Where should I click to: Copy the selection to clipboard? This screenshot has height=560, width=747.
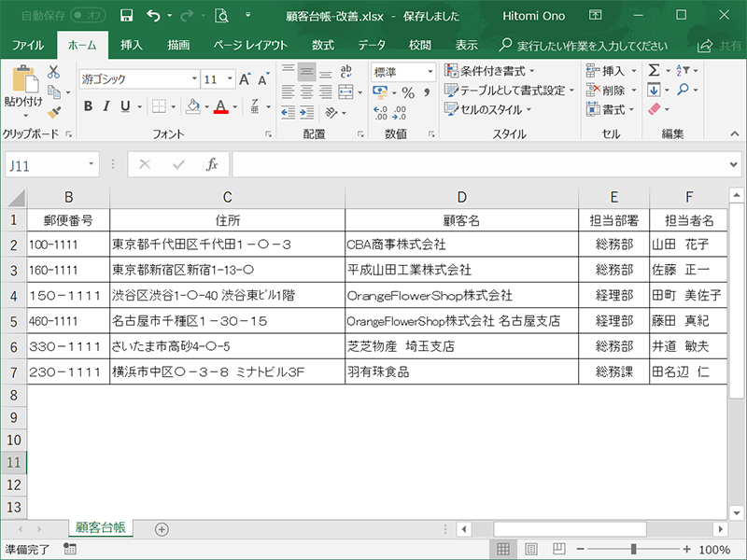tap(54, 91)
